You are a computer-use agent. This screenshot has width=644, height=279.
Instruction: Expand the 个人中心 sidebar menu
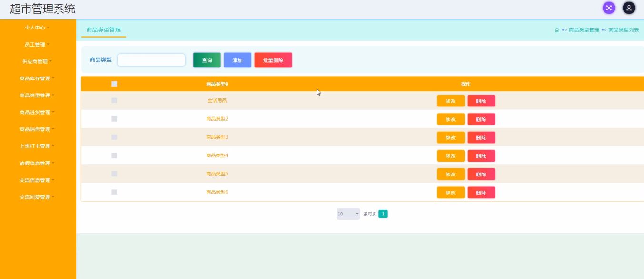pyautogui.click(x=37, y=28)
